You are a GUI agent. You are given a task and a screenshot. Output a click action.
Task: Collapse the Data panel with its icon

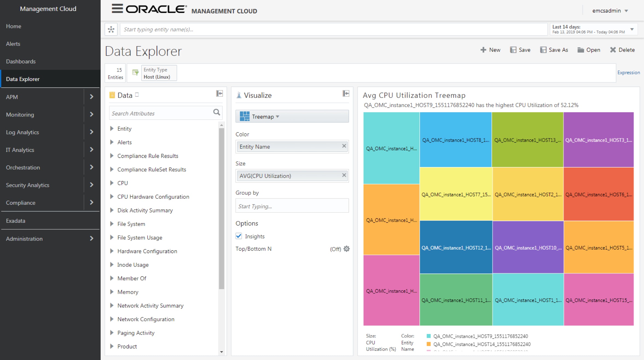click(219, 94)
